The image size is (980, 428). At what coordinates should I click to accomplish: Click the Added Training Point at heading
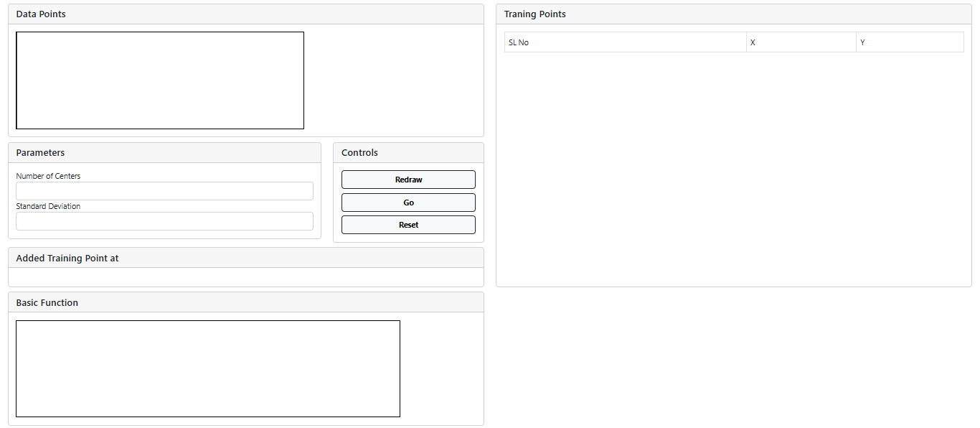pyautogui.click(x=67, y=258)
